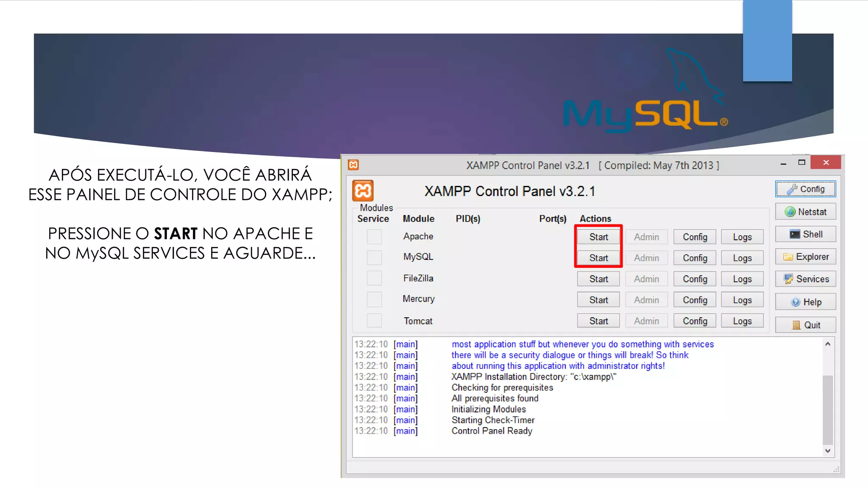Open Config for the Tomcat module
The width and height of the screenshot is (868, 488).
pos(695,321)
